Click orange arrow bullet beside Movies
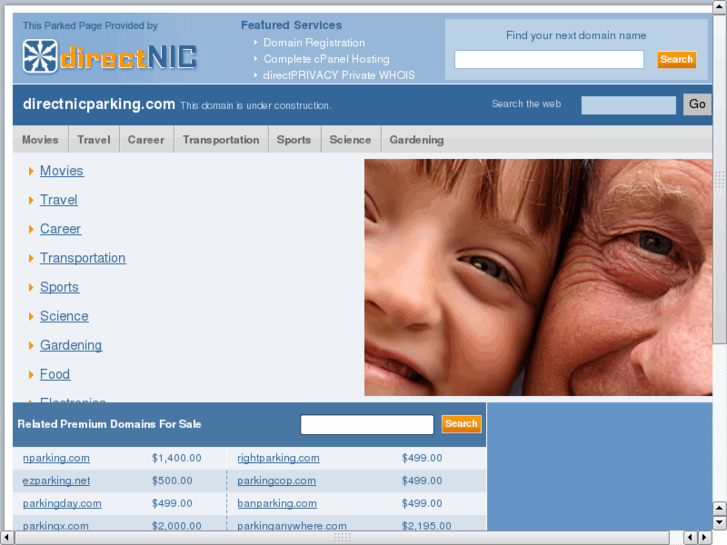This screenshot has height=545, width=727. tap(31, 171)
